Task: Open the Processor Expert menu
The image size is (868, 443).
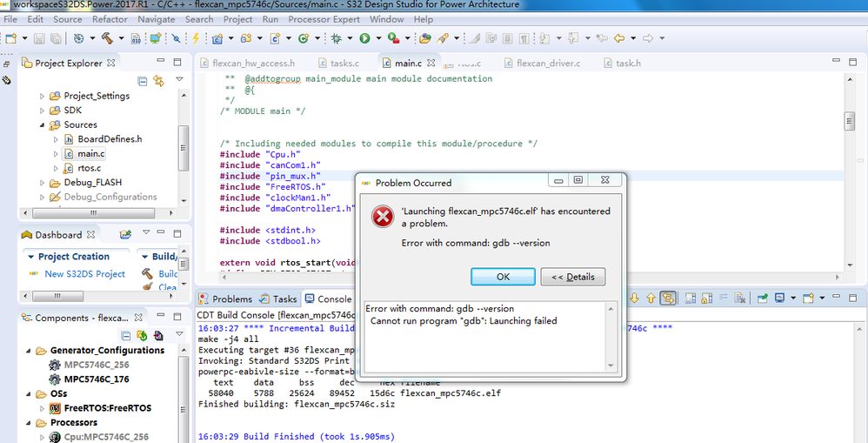Action: (x=324, y=19)
